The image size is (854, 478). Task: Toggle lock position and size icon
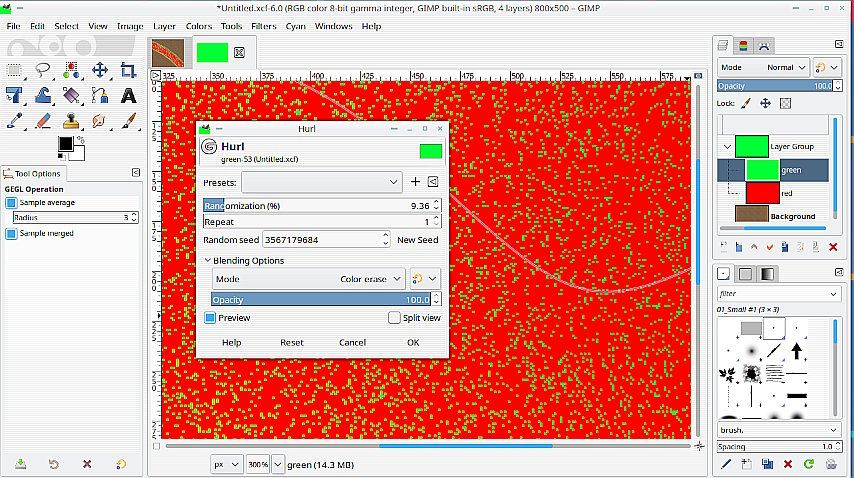click(765, 103)
